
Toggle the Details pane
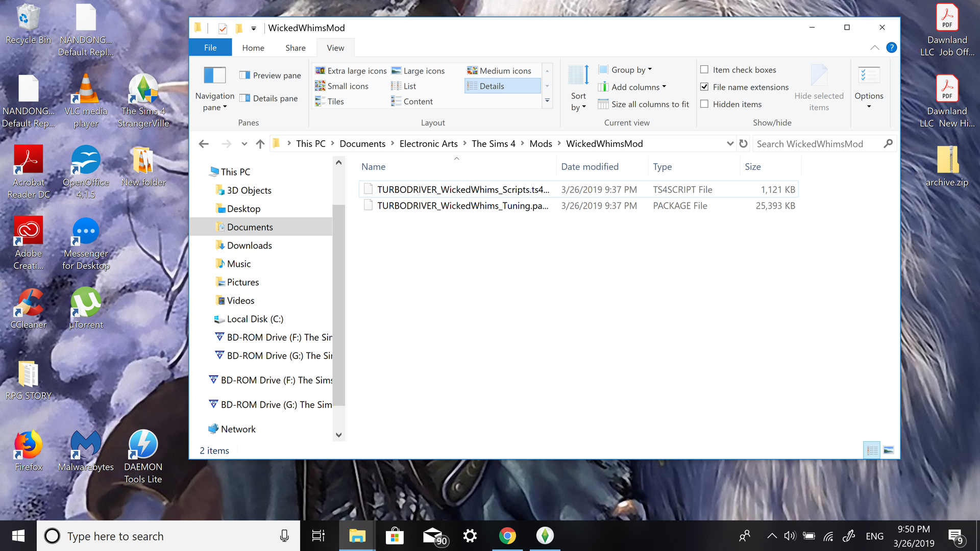click(x=268, y=98)
